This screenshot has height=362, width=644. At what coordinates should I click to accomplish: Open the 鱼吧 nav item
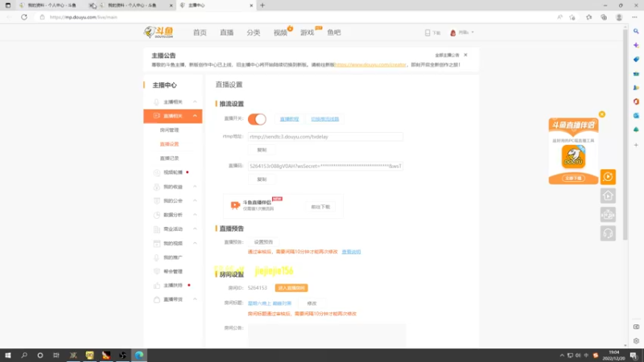pyautogui.click(x=334, y=32)
